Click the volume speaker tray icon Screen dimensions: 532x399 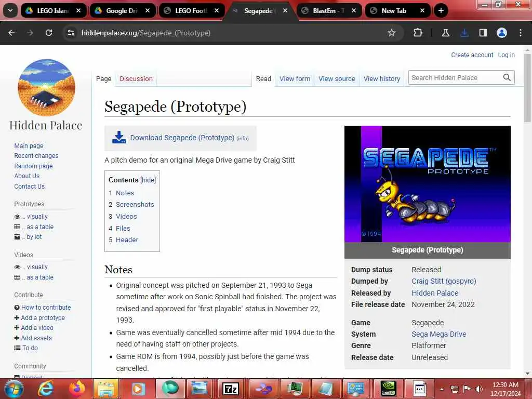(479, 389)
